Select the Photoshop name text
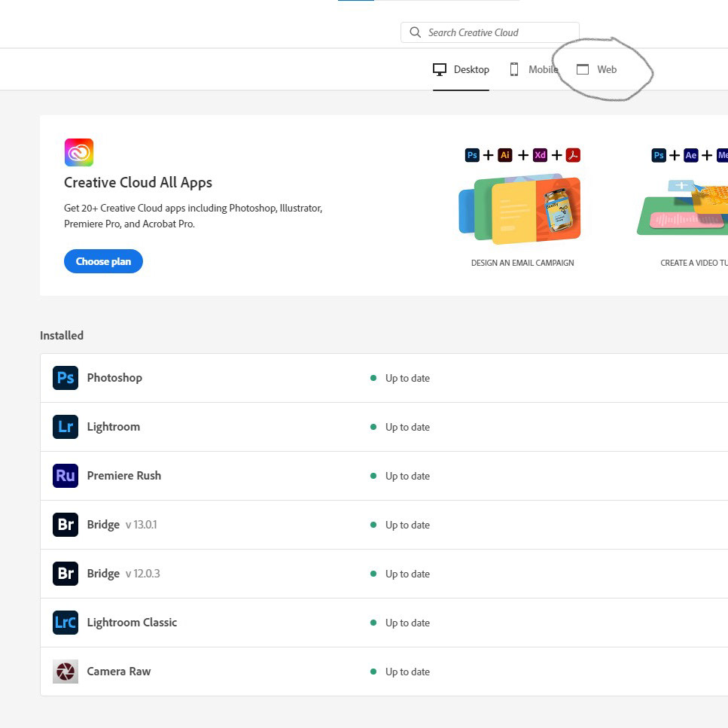728x728 pixels. click(114, 378)
